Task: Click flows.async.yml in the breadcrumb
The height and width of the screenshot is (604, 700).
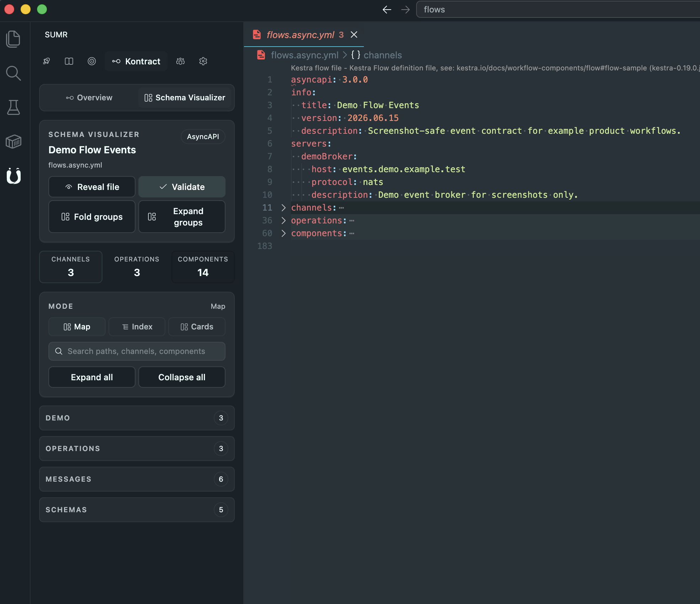Action: click(x=304, y=55)
